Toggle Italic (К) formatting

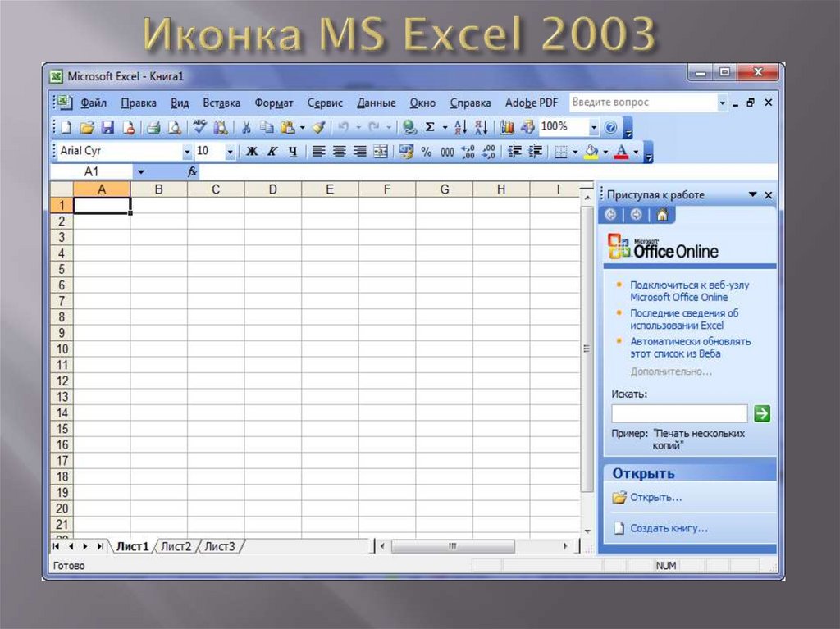(272, 152)
